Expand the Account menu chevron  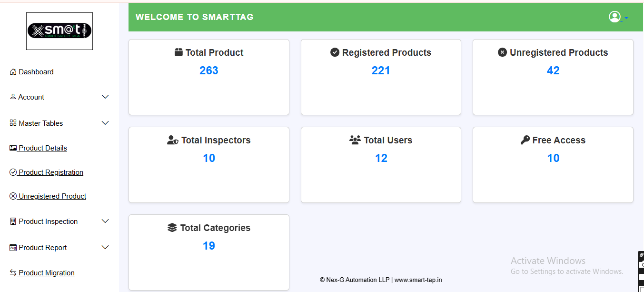click(x=106, y=97)
